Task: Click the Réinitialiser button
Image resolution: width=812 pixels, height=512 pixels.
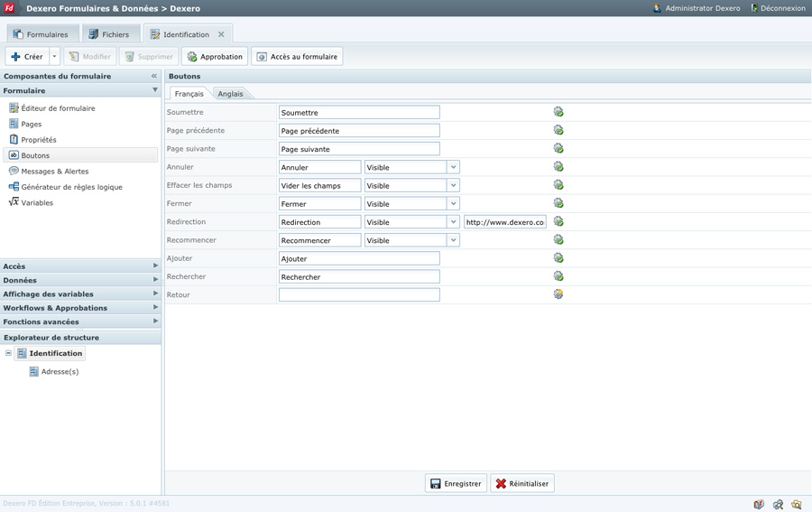Action: tap(522, 483)
